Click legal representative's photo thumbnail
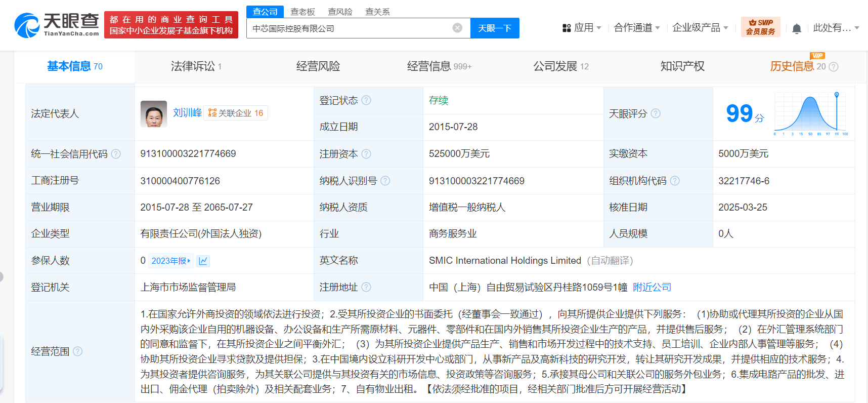 154,113
